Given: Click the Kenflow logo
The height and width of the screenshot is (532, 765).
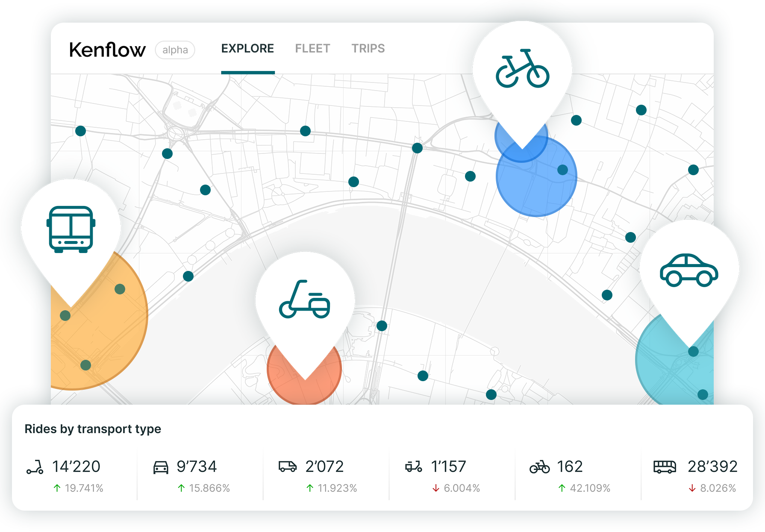Looking at the screenshot, I should (107, 50).
